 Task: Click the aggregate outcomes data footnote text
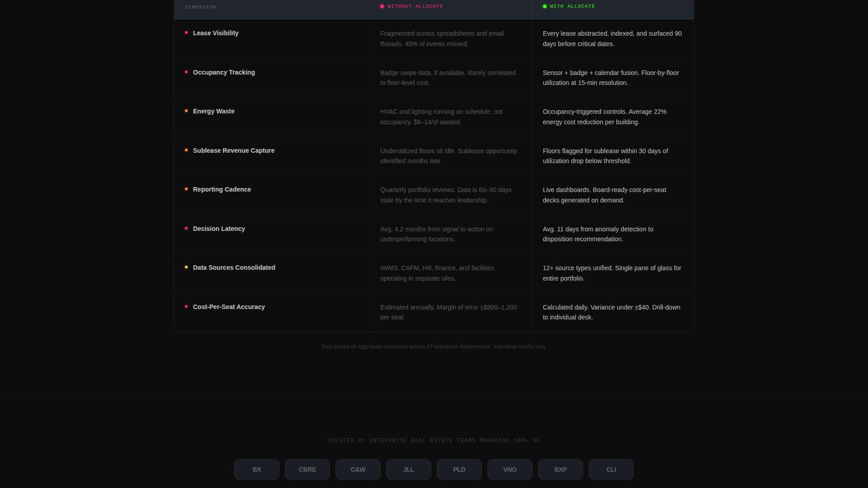tap(434, 347)
